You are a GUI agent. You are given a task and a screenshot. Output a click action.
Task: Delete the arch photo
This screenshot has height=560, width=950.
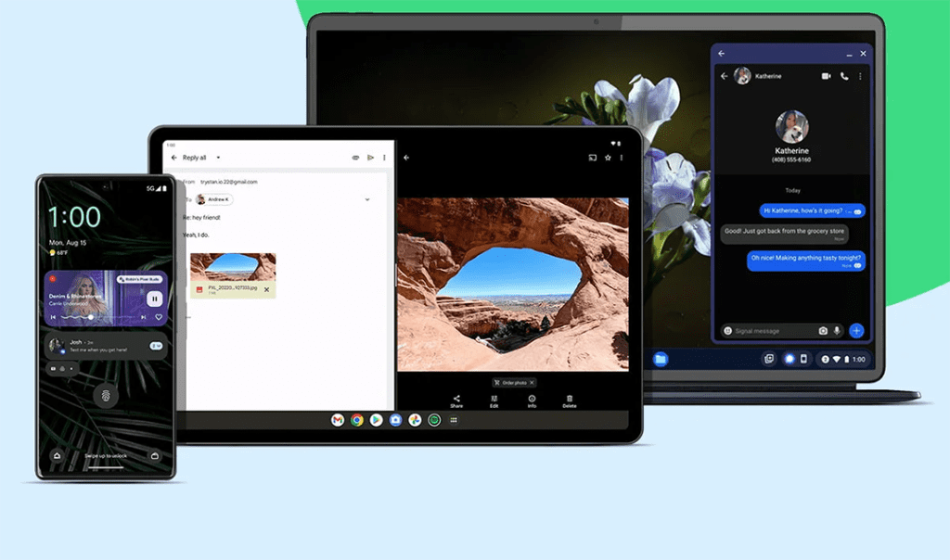[x=569, y=399]
